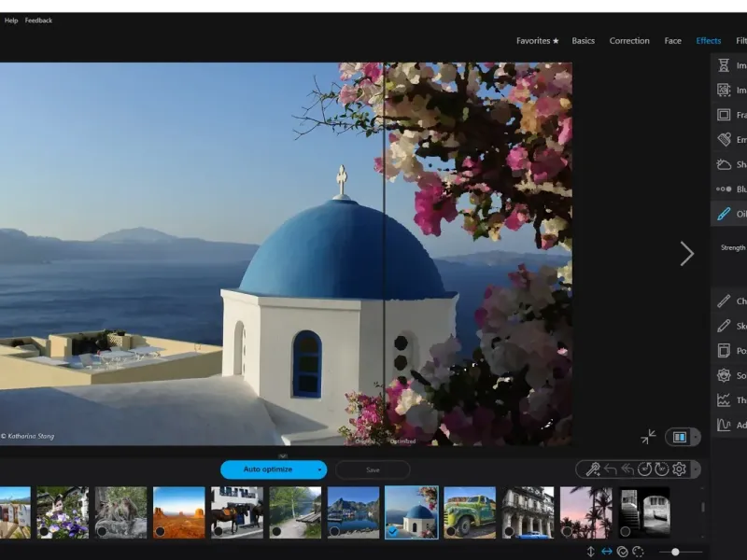Switch to the Correction tab

coord(629,41)
